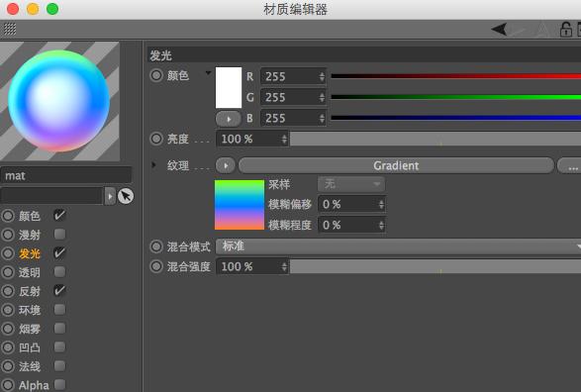Click the Gradient texture button
Screen dimensions: 581x392
(x=396, y=165)
